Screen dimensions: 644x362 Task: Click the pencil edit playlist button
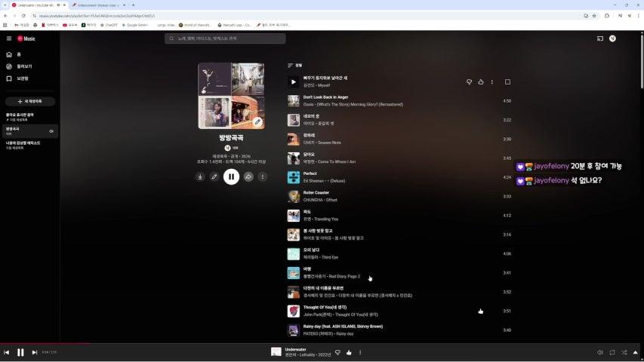(214, 176)
